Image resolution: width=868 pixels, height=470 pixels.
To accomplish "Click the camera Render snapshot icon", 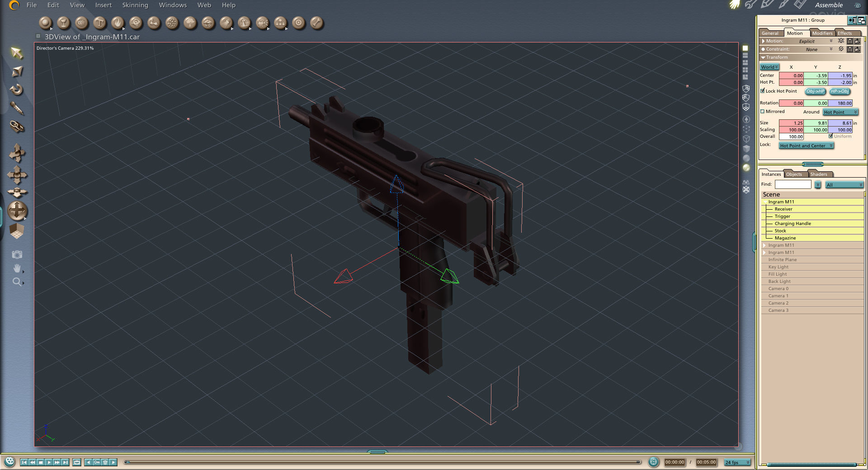I will point(17,254).
